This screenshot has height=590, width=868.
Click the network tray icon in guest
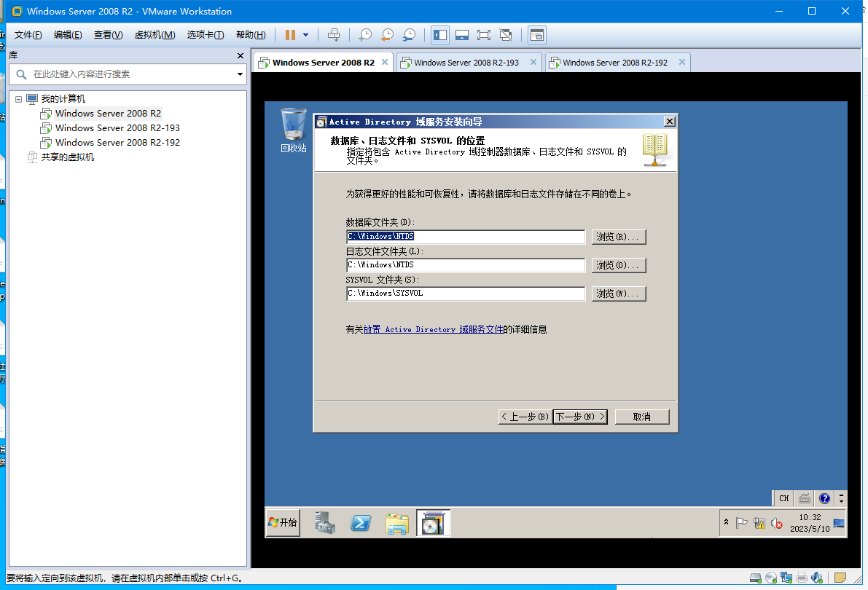pyautogui.click(x=759, y=523)
